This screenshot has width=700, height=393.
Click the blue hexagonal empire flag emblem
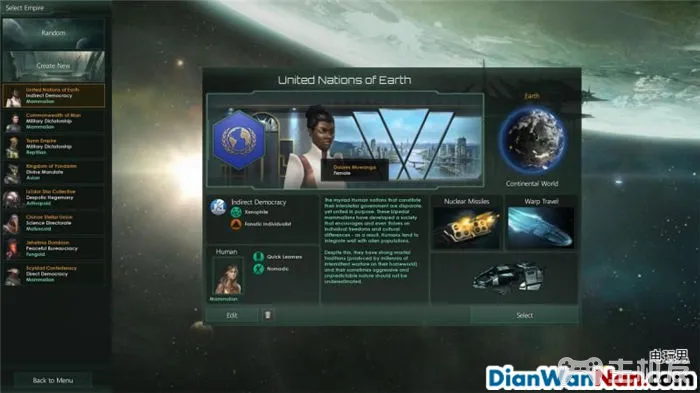(x=239, y=140)
